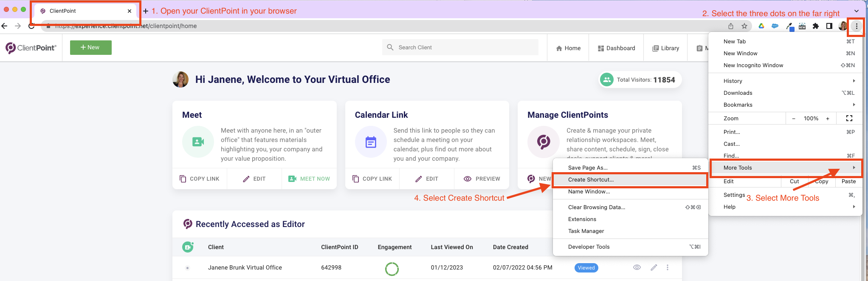Viewport: 868px width, 281px height.
Task: Choose New Tab from Chrome menu
Action: point(786,41)
